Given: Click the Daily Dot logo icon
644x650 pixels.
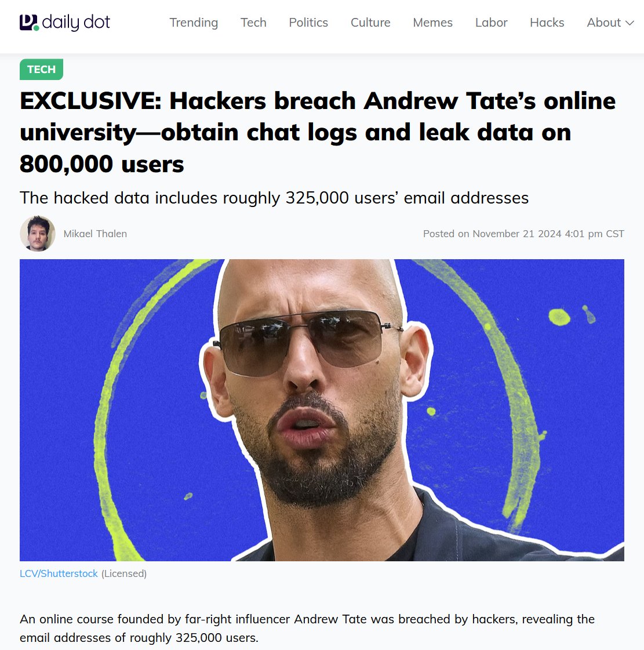Looking at the screenshot, I should tap(29, 23).
